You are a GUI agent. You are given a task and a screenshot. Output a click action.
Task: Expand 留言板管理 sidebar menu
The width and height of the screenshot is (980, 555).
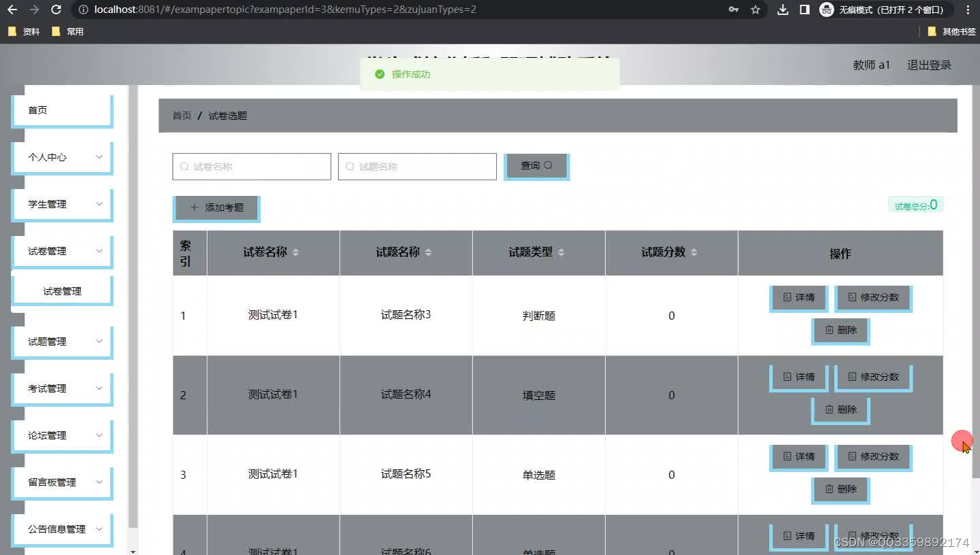point(62,483)
